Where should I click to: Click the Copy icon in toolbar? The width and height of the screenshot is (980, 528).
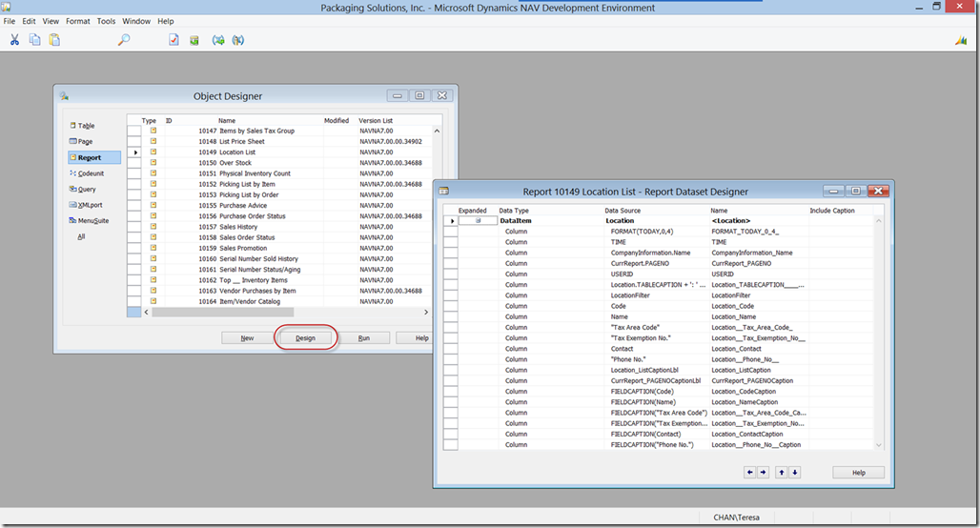point(34,40)
